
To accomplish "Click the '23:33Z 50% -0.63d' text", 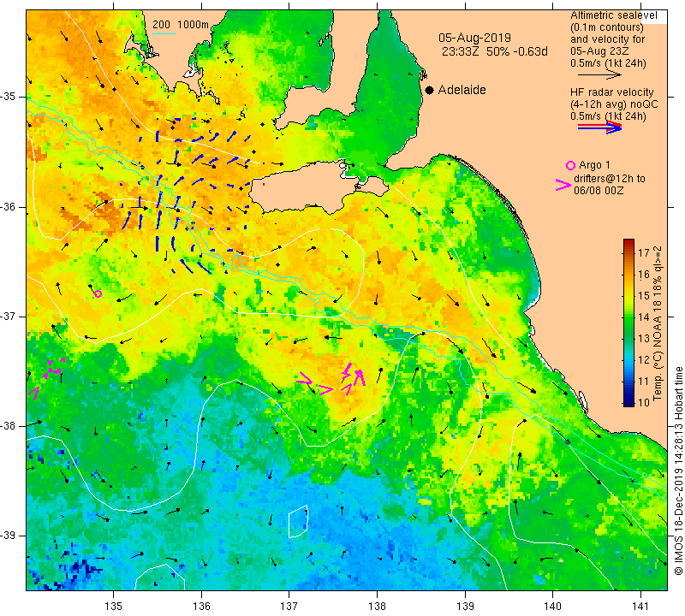I will (495, 51).
